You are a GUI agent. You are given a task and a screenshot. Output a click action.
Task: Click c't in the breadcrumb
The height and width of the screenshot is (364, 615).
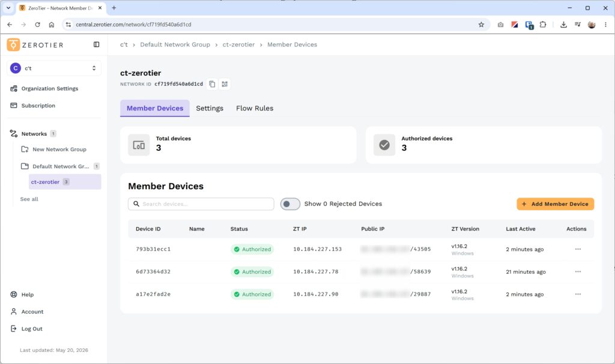124,44
